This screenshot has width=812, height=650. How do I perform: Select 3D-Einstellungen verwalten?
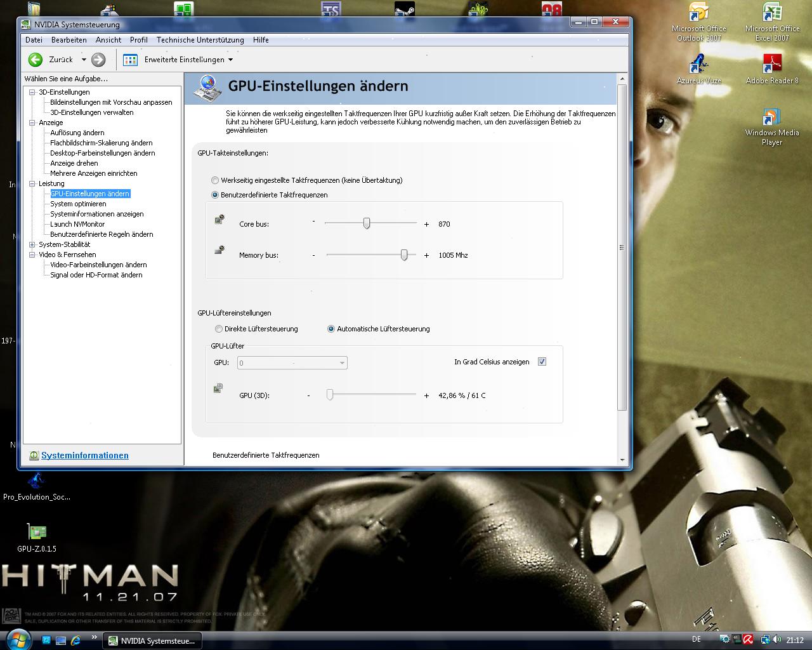(92, 112)
